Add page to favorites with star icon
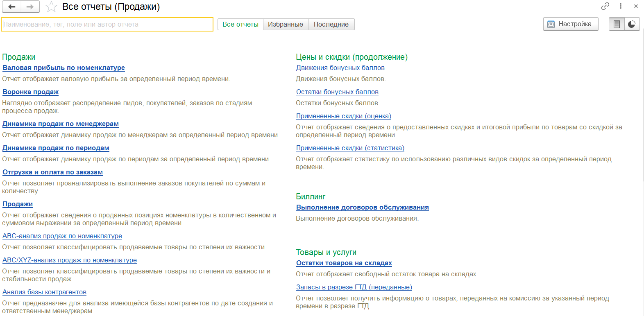Viewport: 644px width, 316px height. (x=51, y=7)
